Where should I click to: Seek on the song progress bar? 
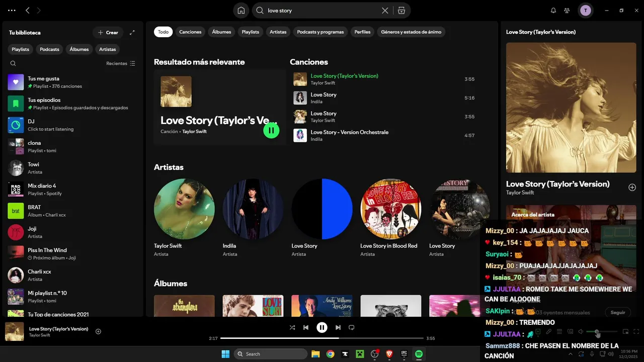click(322, 338)
